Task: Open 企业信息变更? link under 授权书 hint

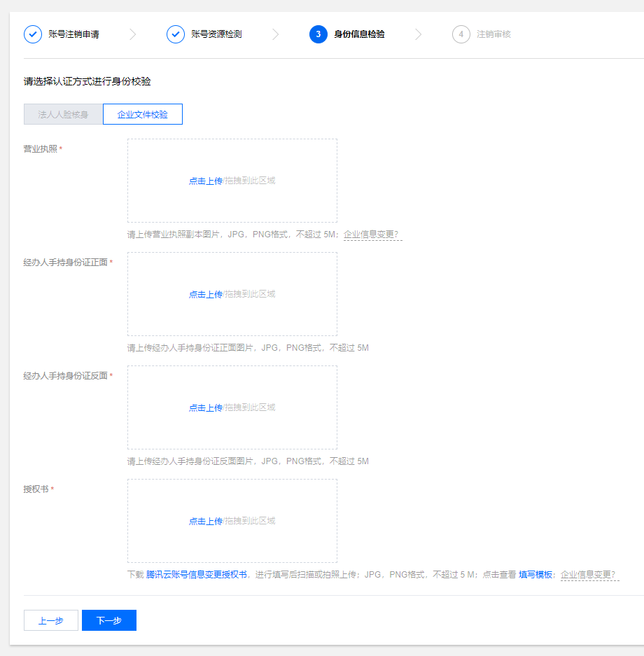Action: [589, 575]
